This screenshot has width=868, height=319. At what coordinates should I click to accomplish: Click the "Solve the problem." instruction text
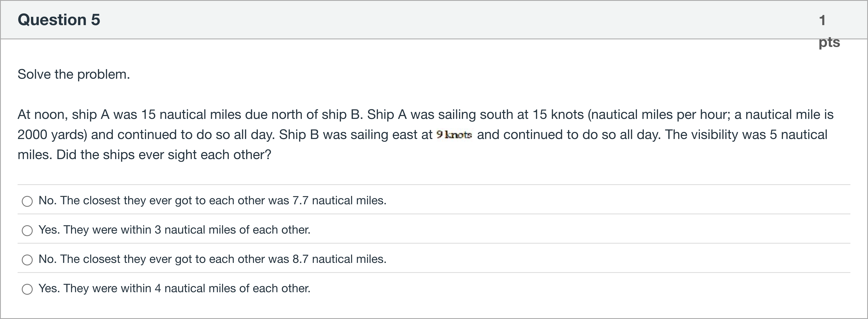(x=74, y=74)
